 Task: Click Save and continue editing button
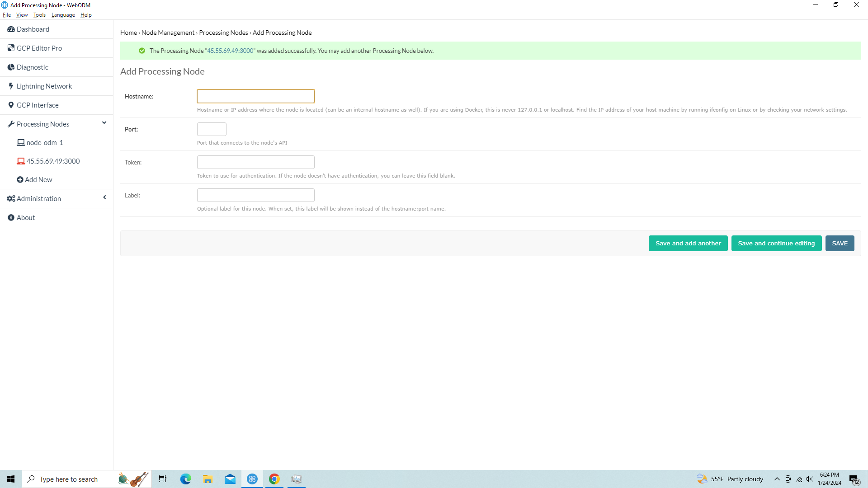[776, 244]
